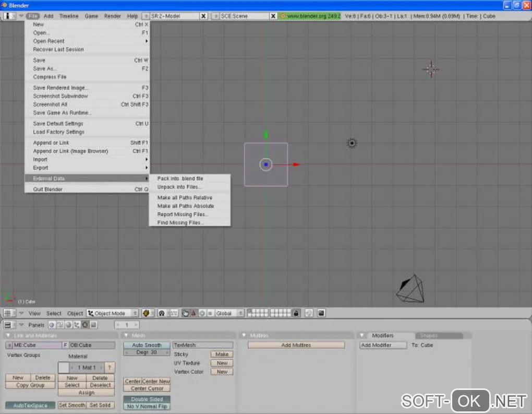
Task: Open the 3D view Select menu
Action: (x=54, y=313)
